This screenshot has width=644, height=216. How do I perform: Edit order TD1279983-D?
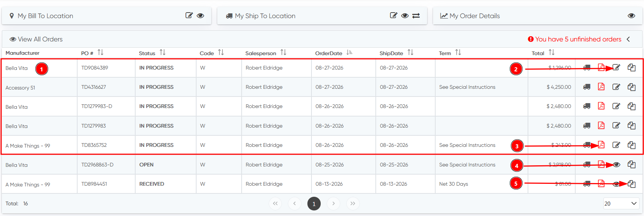[x=616, y=106]
